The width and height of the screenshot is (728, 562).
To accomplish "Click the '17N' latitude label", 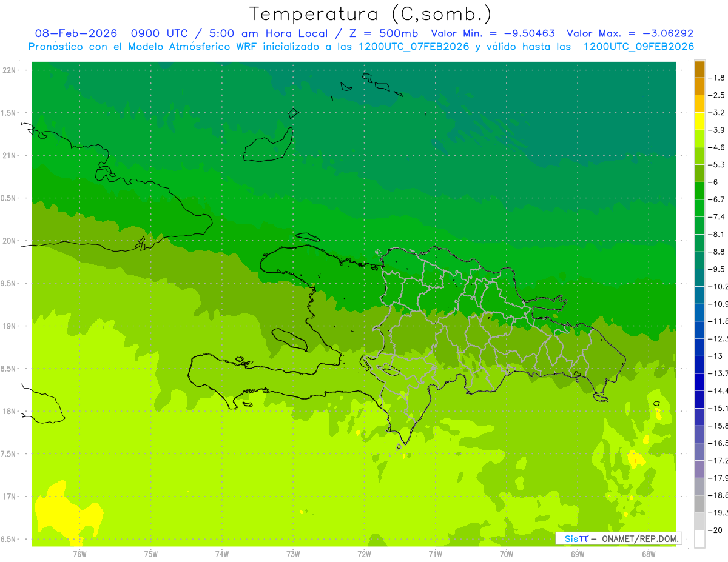I will pos(9,497).
